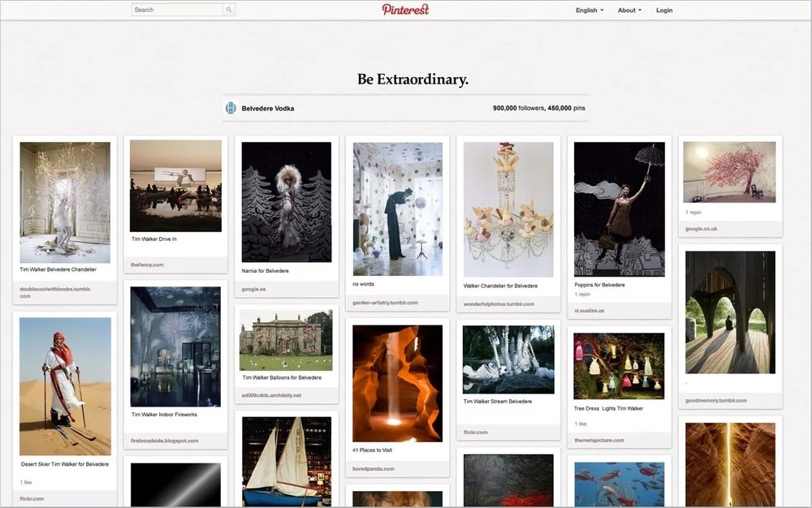This screenshot has height=508, width=812.
Task: Expand the About dropdown menu
Action: (629, 10)
